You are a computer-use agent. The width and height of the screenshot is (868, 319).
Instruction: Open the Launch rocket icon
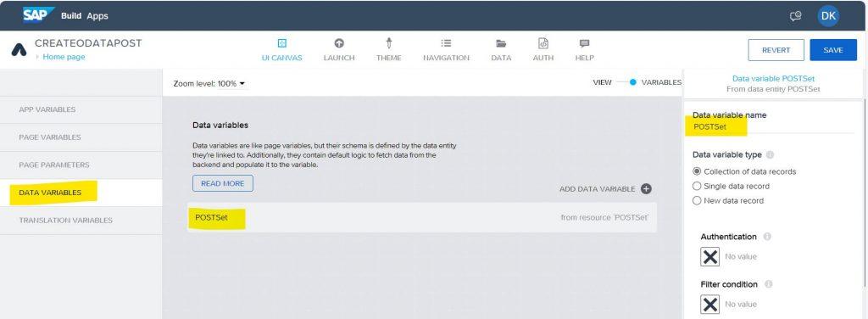tap(339, 43)
